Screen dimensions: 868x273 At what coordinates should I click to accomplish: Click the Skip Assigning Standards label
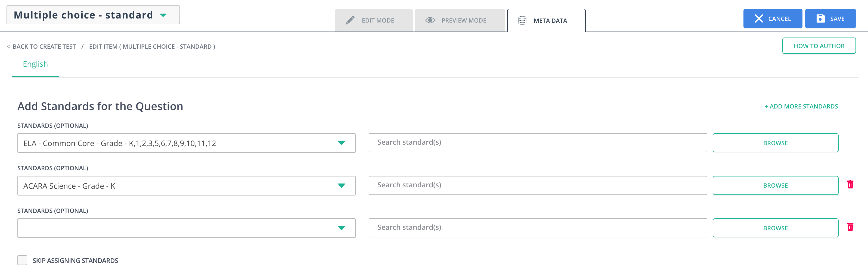pos(75,260)
